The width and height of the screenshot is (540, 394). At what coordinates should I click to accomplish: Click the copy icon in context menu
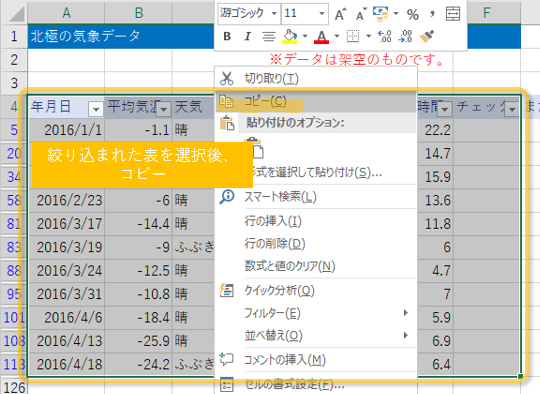click(226, 102)
